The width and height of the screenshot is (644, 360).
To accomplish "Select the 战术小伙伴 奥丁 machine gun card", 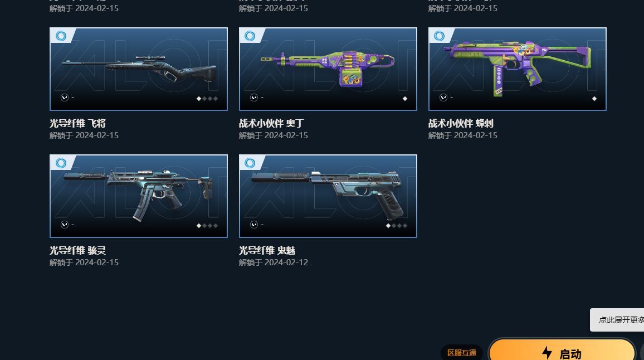I will coord(328,69).
